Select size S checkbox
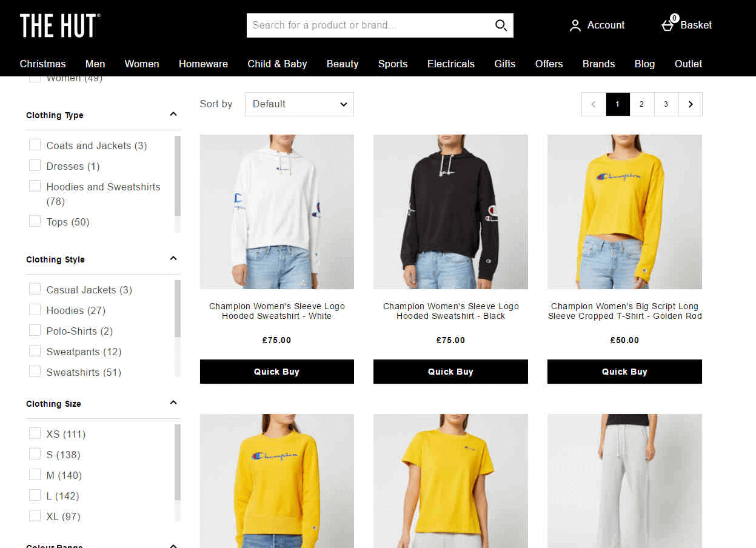This screenshot has width=756, height=548. coord(35,454)
